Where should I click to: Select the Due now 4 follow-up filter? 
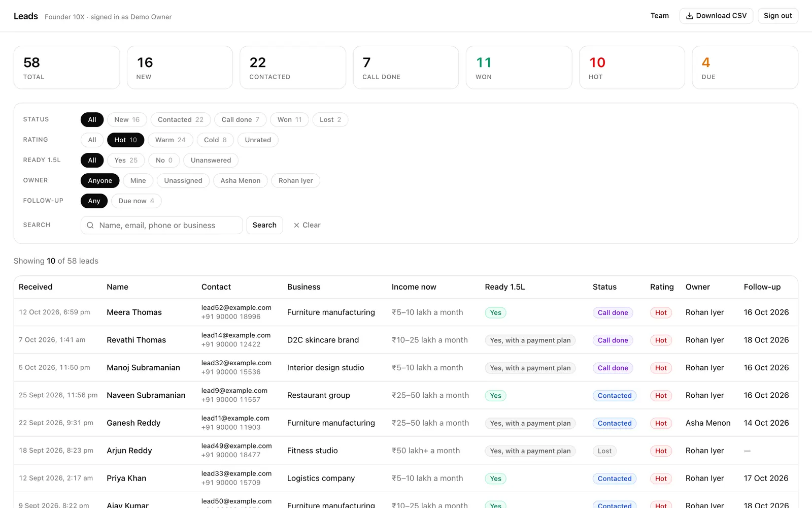pyautogui.click(x=136, y=201)
